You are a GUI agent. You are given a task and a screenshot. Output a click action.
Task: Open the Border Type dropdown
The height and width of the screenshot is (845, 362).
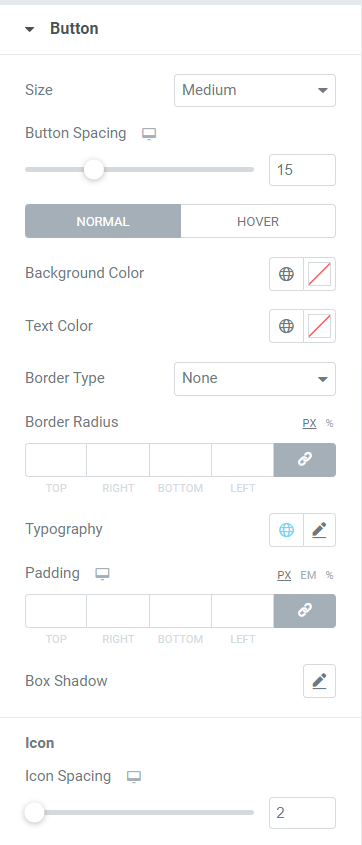tap(255, 379)
